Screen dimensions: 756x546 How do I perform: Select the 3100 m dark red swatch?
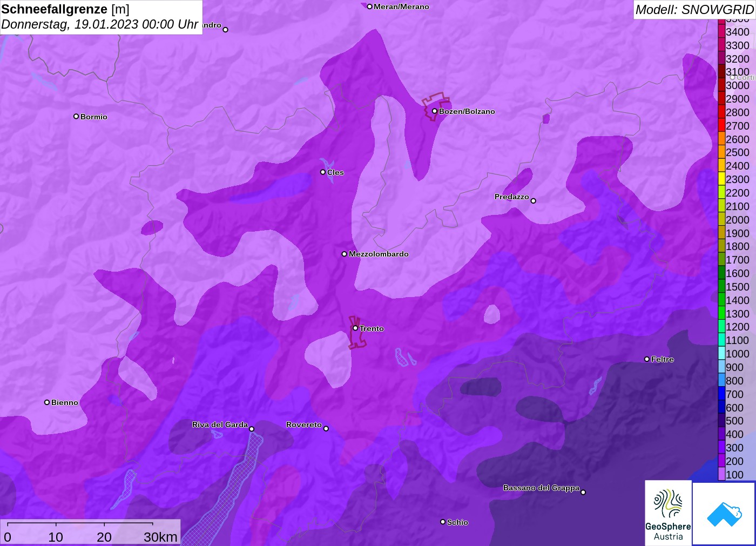tap(721, 71)
